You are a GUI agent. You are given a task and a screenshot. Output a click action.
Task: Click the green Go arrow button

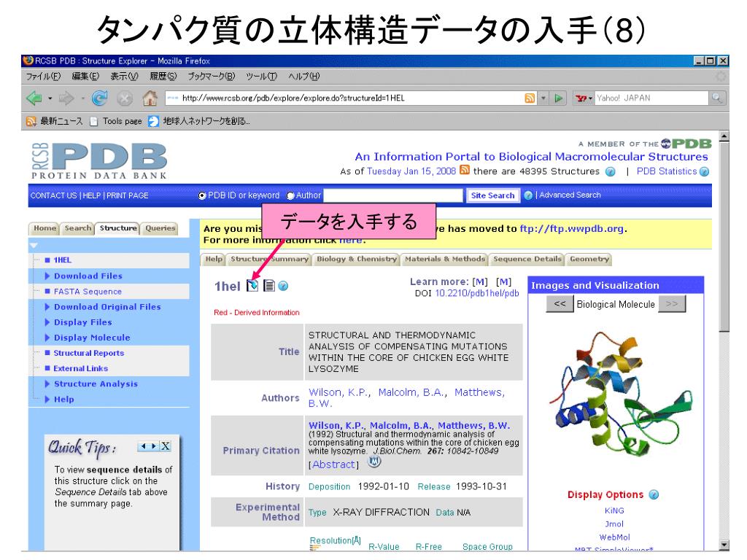click(558, 98)
